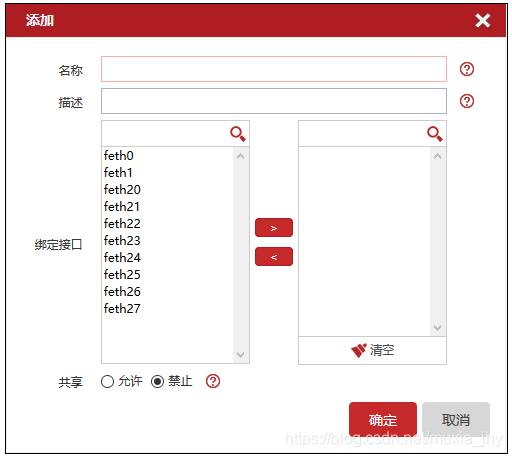Select feth23 in the interface list
Image resolution: width=512 pixels, height=457 pixels.
click(x=122, y=241)
